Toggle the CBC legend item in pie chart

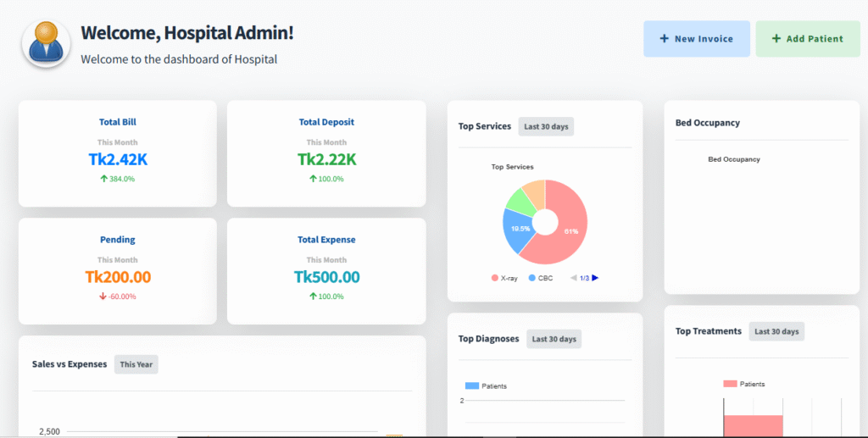541,278
